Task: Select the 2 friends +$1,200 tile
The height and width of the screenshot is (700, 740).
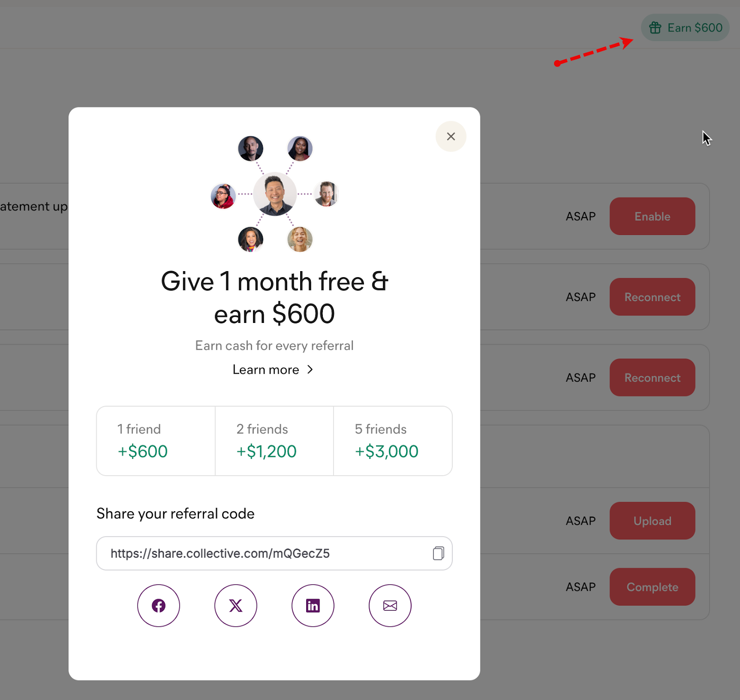Action: click(274, 441)
